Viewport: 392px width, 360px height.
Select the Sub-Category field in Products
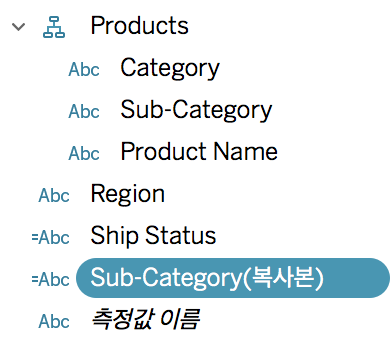point(196,110)
